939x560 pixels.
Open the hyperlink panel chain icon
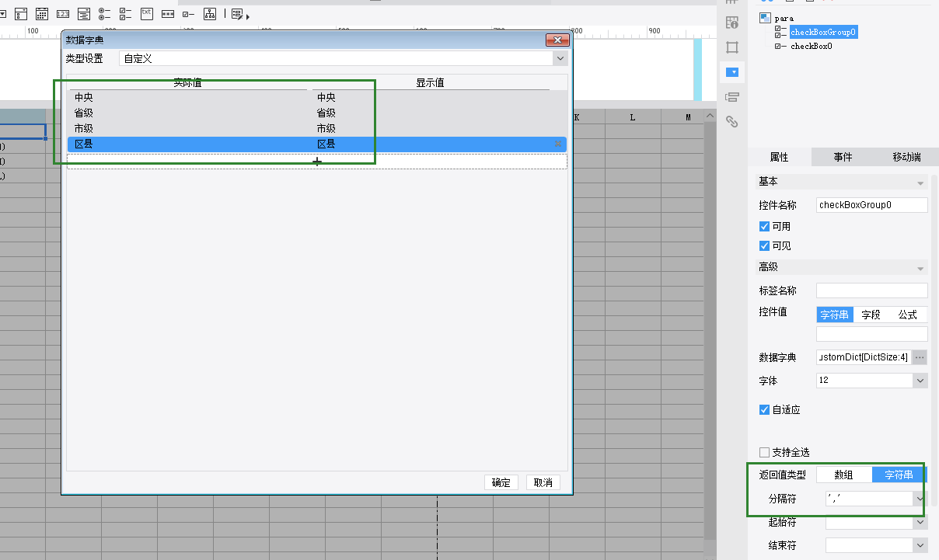click(x=731, y=121)
